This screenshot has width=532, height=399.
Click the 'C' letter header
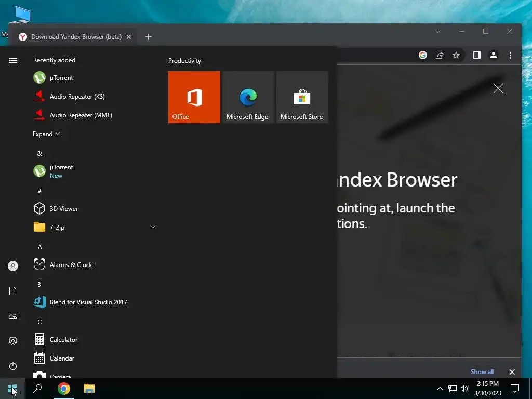click(x=39, y=322)
